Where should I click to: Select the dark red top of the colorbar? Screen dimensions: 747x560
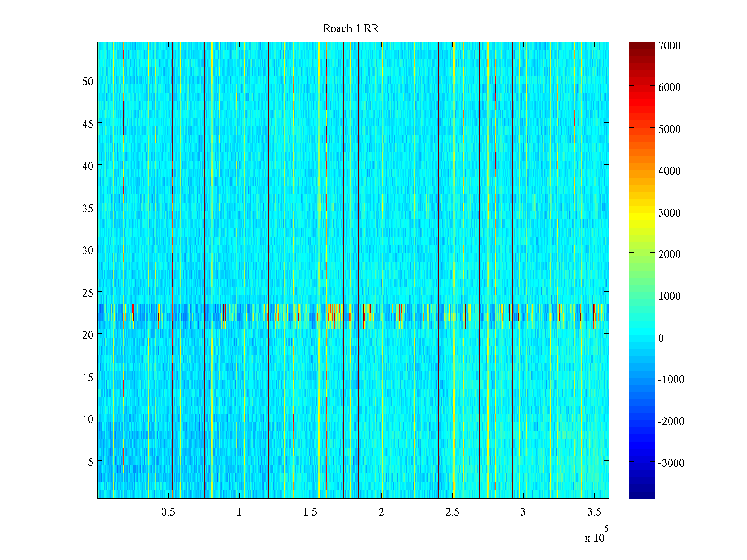pos(641,45)
